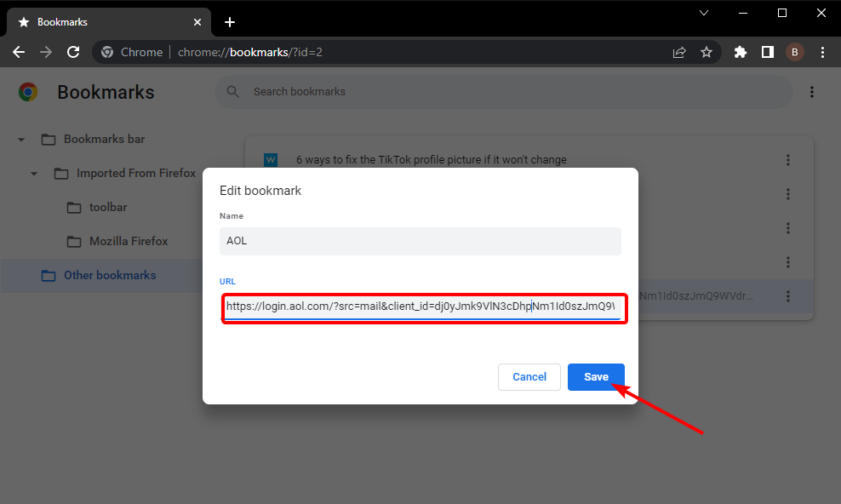Open Chrome's three-dot main menu
Image resolution: width=841 pixels, height=504 pixels.
(822, 52)
